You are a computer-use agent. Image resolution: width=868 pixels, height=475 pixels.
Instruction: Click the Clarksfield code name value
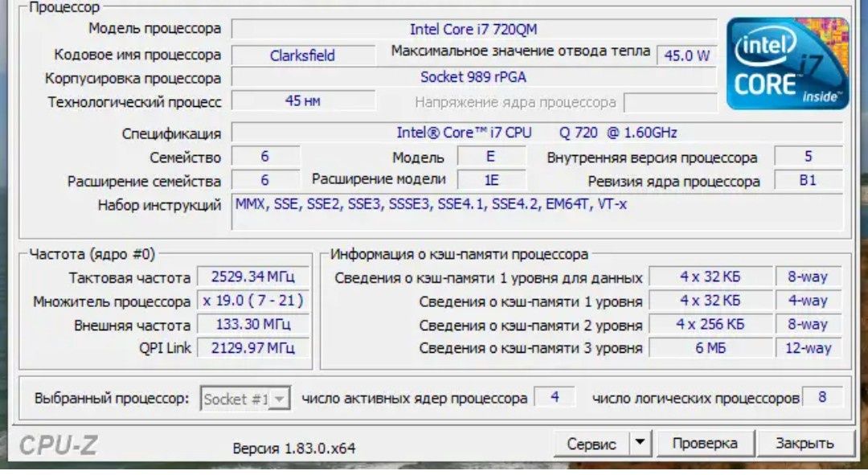pyautogui.click(x=303, y=55)
